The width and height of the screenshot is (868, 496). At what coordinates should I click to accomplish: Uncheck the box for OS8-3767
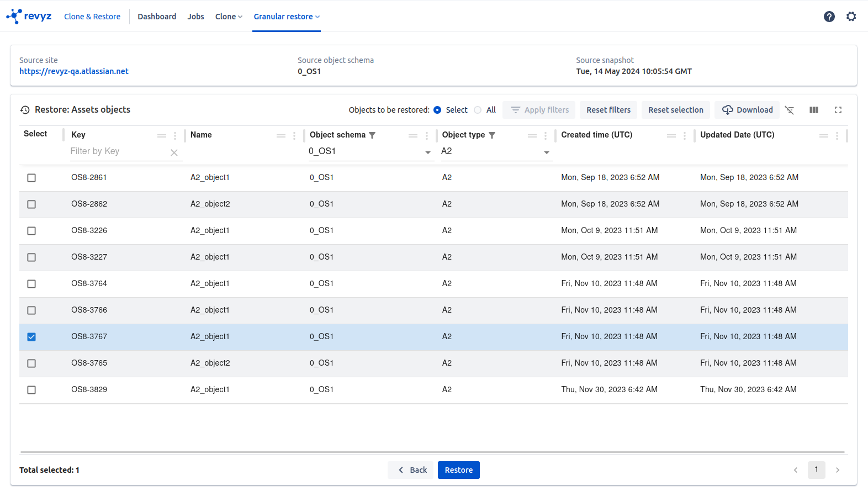pos(31,337)
